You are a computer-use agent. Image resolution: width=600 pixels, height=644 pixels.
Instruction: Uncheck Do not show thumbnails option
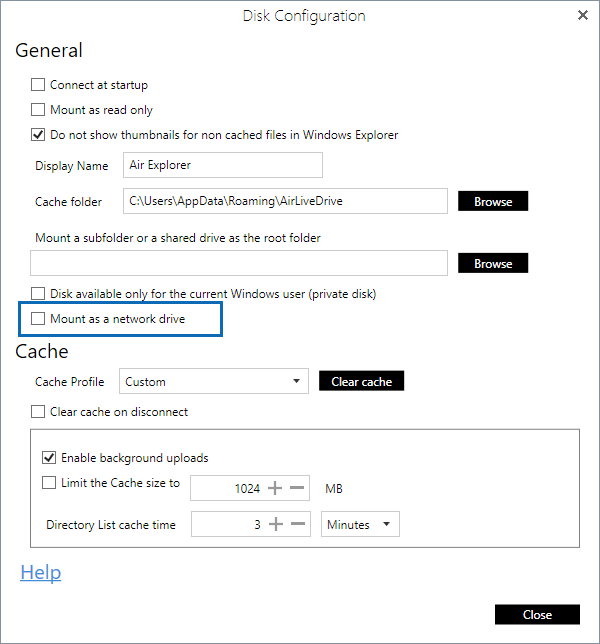click(x=38, y=134)
